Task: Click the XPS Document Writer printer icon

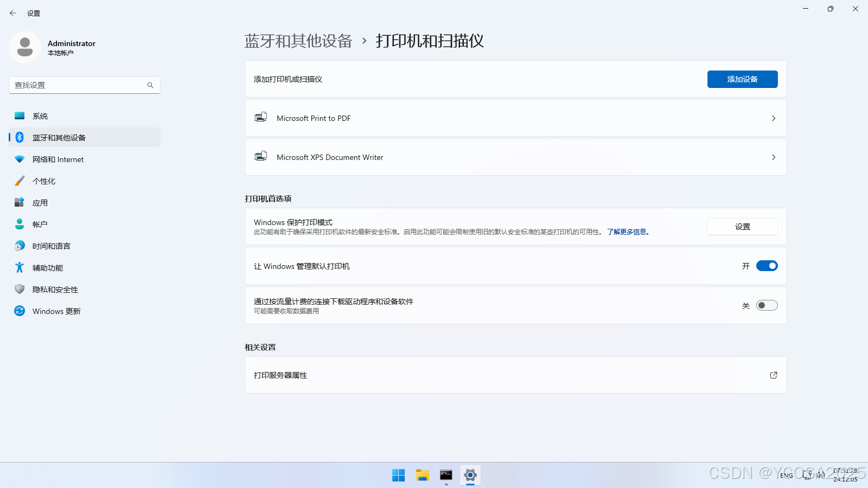Action: pos(261,156)
